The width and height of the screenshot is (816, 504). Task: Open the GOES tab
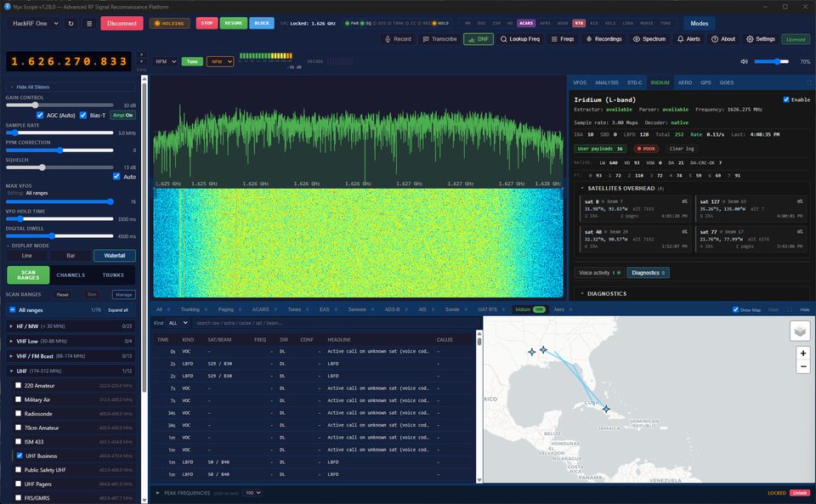(x=727, y=82)
